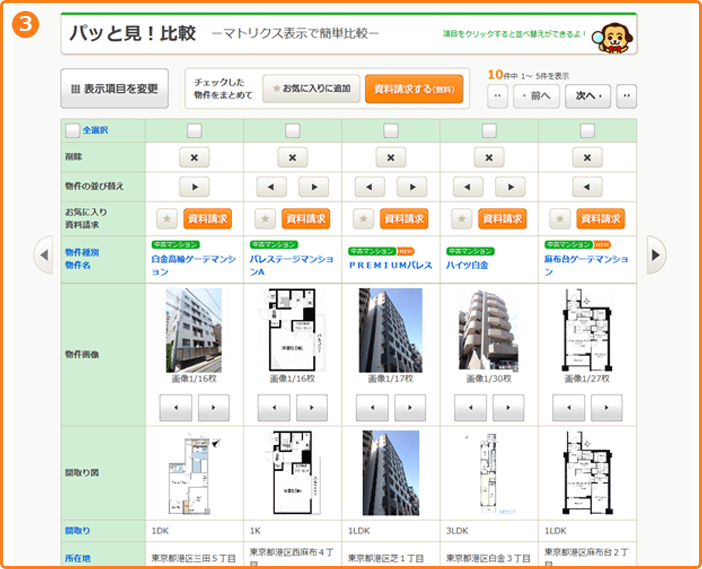This screenshot has height=569, width=702.
Task: Go to the previous page with 前へ
Action: 536,96
